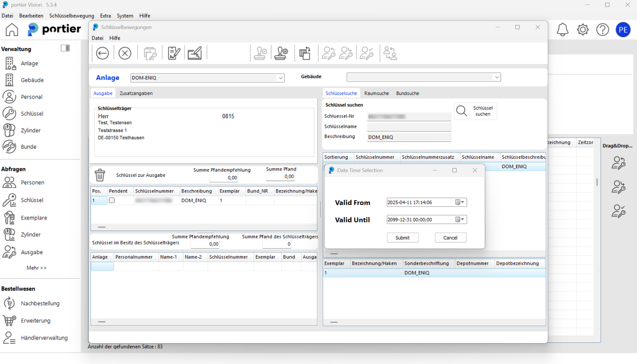Screen dimensions: 637x364
Task: Click the back arrow toolbar icon
Action: tap(102, 53)
